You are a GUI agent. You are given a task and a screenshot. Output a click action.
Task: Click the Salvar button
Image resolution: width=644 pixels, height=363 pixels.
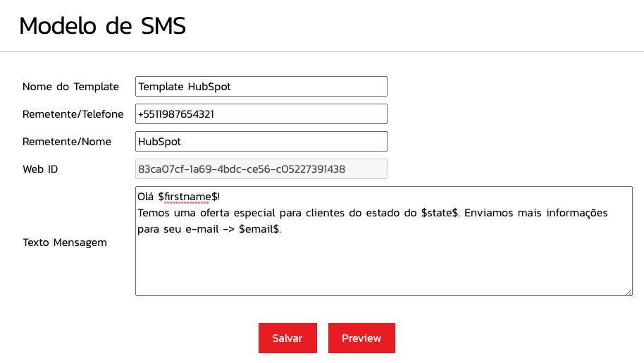point(287,338)
